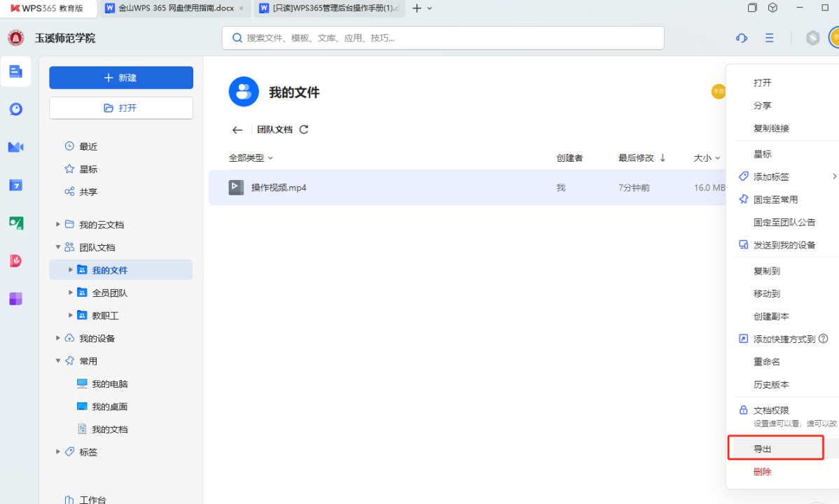839x504 pixels.
Task: Open the purple apps icon at the rail bottom
Action: 15,298
